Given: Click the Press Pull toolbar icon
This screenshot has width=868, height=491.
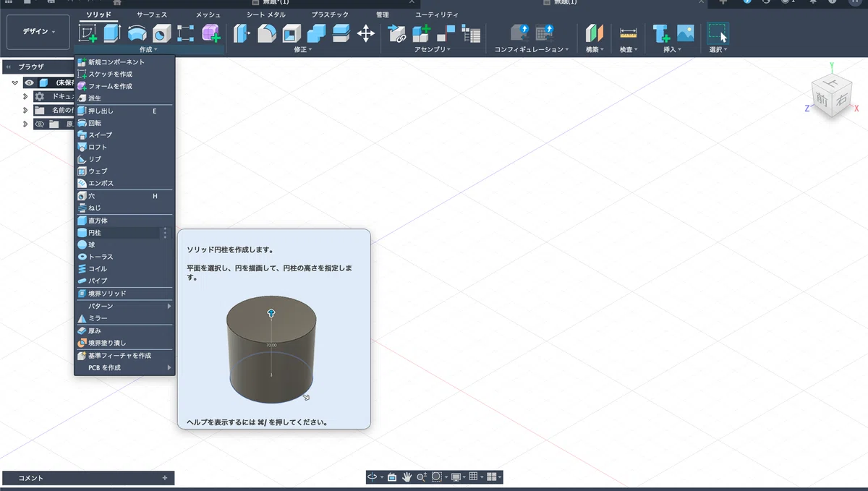Looking at the screenshot, I should pos(242,33).
